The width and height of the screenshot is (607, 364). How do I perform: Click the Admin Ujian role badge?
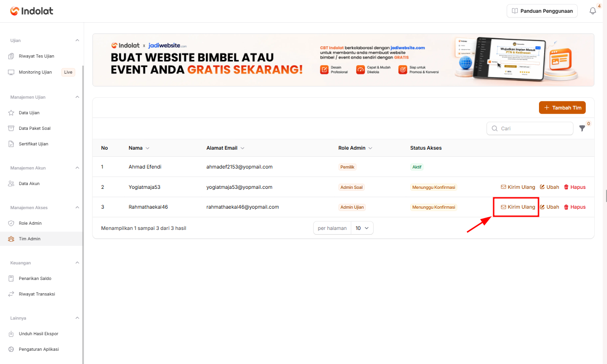point(352,207)
